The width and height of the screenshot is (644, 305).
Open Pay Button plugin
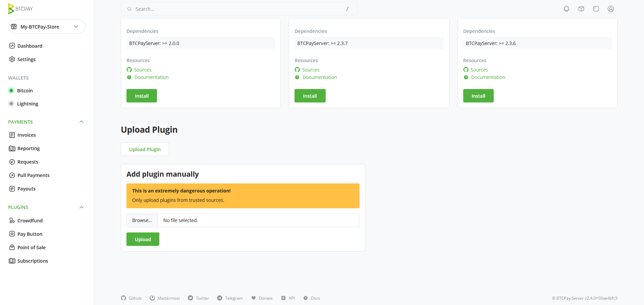[30, 234]
